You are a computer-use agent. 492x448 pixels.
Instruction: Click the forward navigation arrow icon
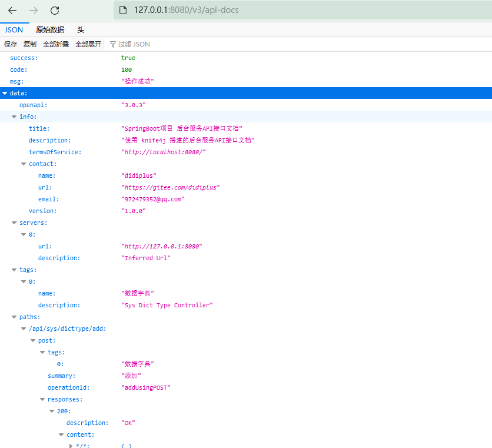[x=34, y=11]
